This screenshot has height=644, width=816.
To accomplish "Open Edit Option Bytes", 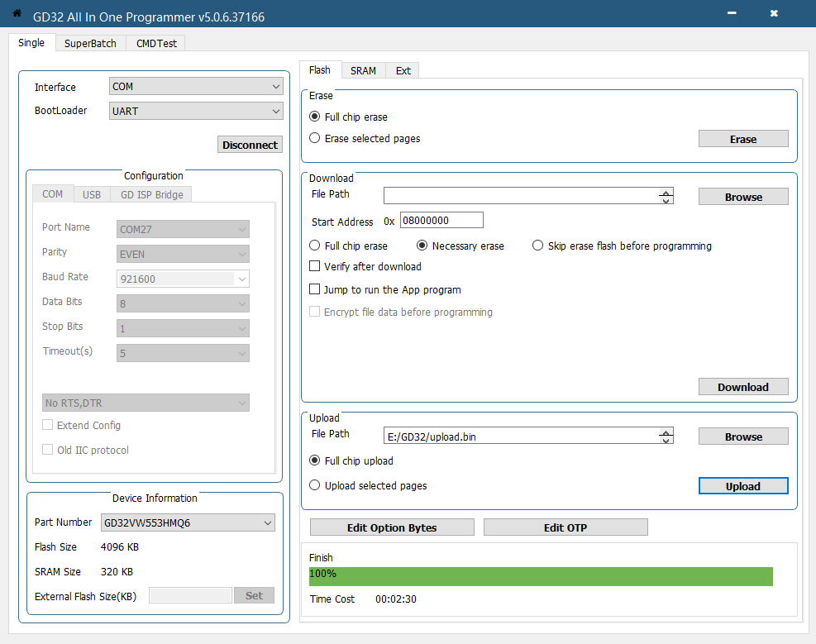I will coord(392,527).
